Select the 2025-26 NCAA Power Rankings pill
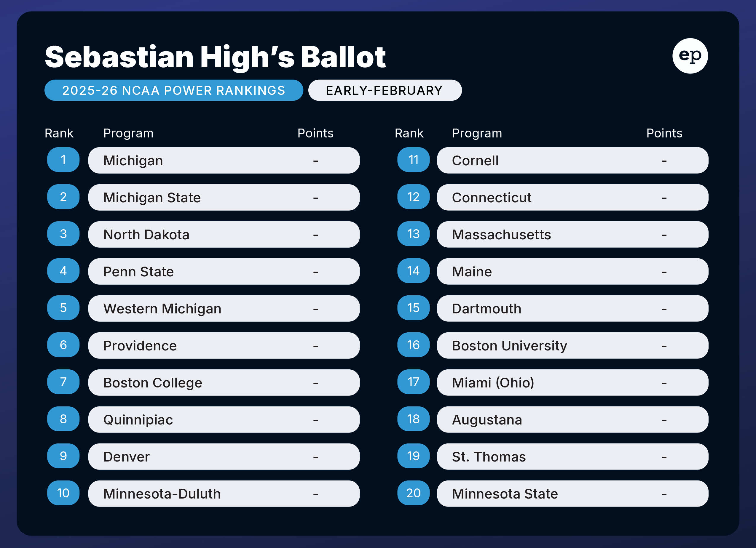 [174, 90]
